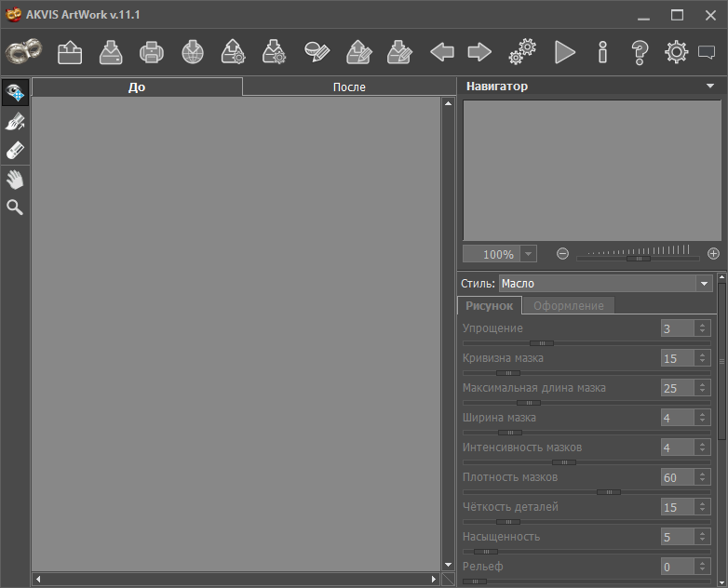Click the Redo right arrow
The image size is (728, 588).
(479, 52)
